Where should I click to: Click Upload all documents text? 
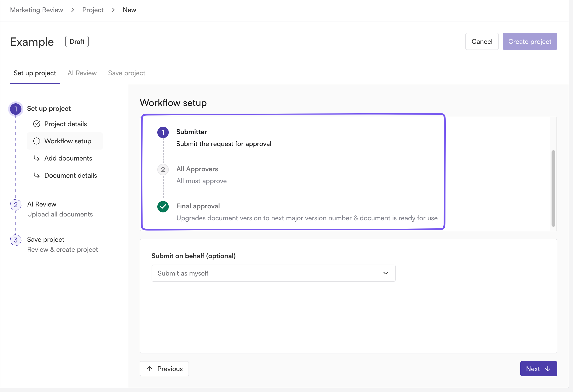[x=60, y=214]
